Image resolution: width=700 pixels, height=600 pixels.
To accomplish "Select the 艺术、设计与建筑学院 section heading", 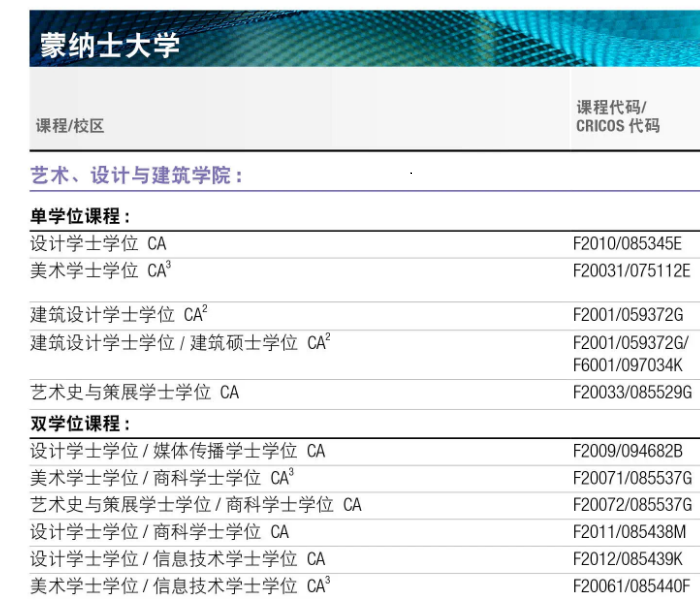I will [x=137, y=175].
